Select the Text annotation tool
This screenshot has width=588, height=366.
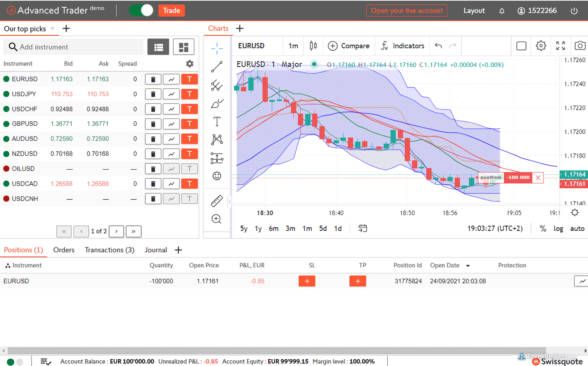click(217, 122)
